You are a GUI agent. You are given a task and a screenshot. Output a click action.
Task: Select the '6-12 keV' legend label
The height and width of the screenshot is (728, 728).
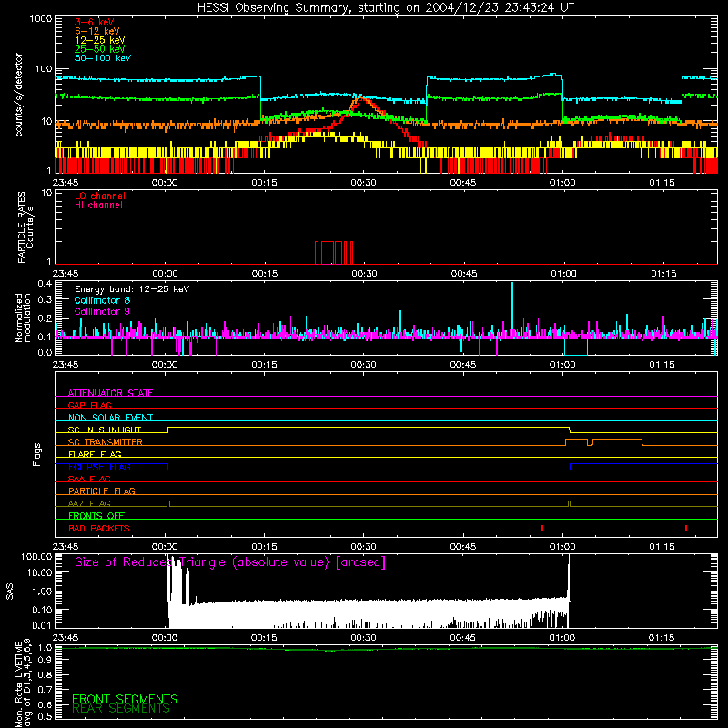(97, 31)
